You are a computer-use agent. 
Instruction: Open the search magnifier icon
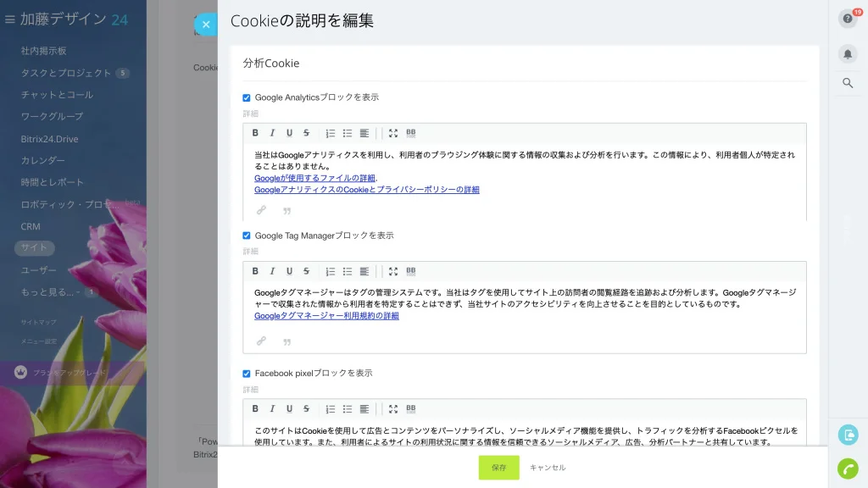[848, 83]
